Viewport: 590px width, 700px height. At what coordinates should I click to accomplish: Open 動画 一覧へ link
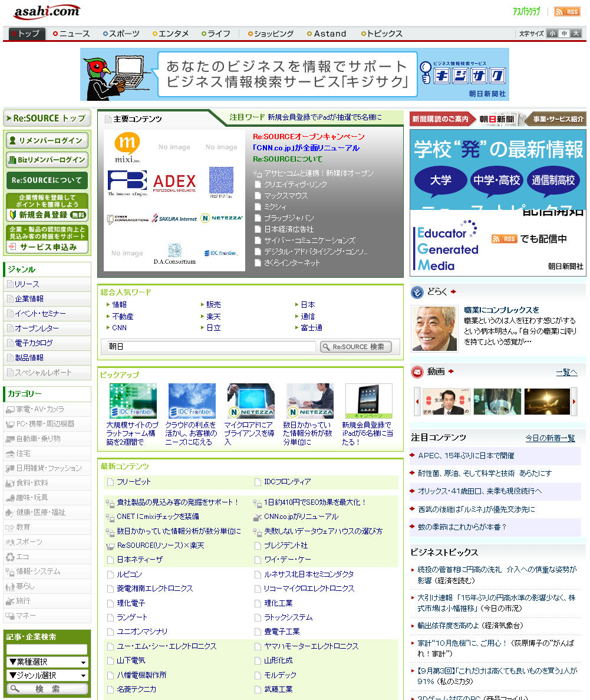point(566,372)
